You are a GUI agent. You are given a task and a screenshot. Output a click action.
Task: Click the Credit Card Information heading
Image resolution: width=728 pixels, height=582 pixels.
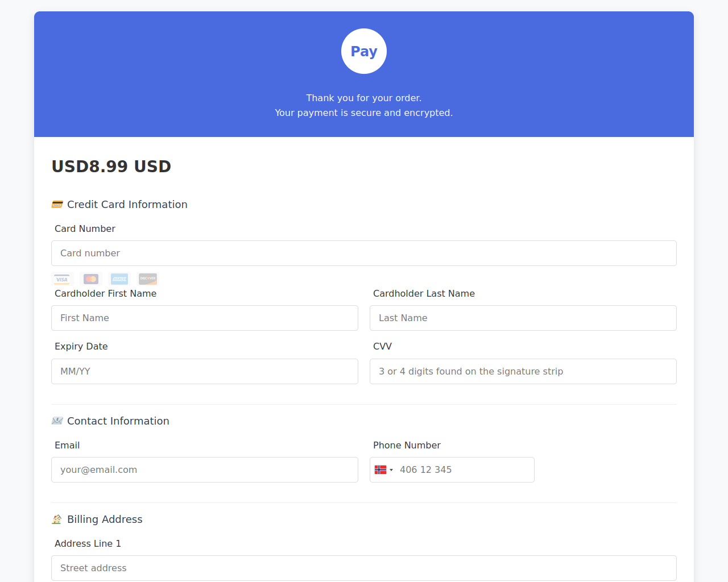click(x=127, y=205)
